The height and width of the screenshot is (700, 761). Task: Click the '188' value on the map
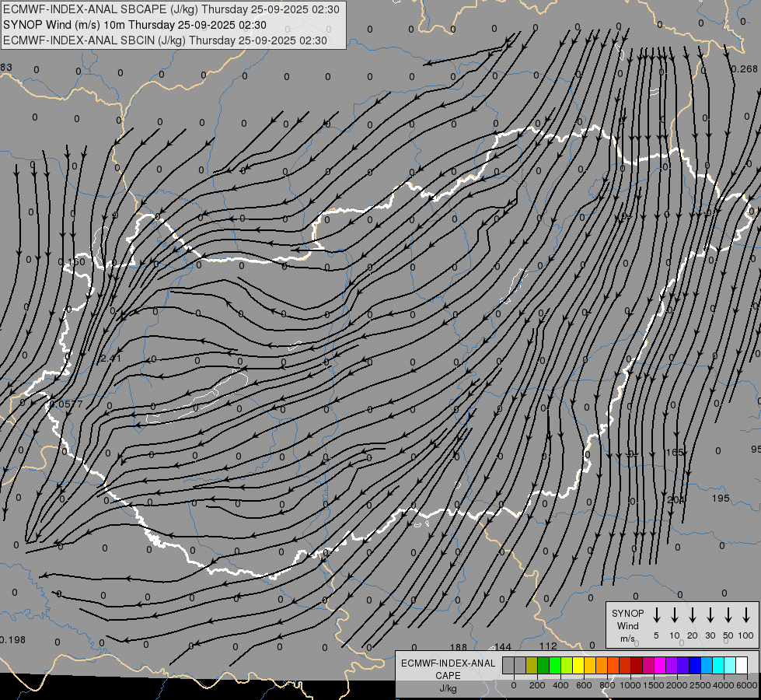point(458,647)
